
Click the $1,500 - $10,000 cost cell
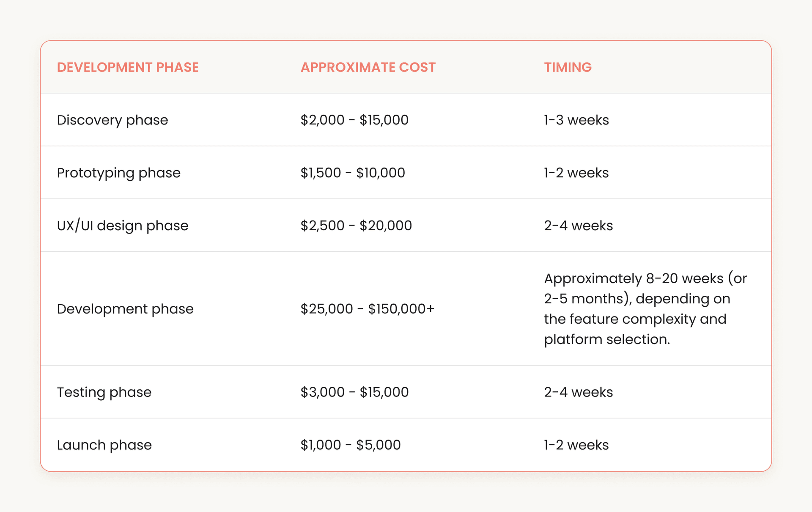click(x=353, y=173)
